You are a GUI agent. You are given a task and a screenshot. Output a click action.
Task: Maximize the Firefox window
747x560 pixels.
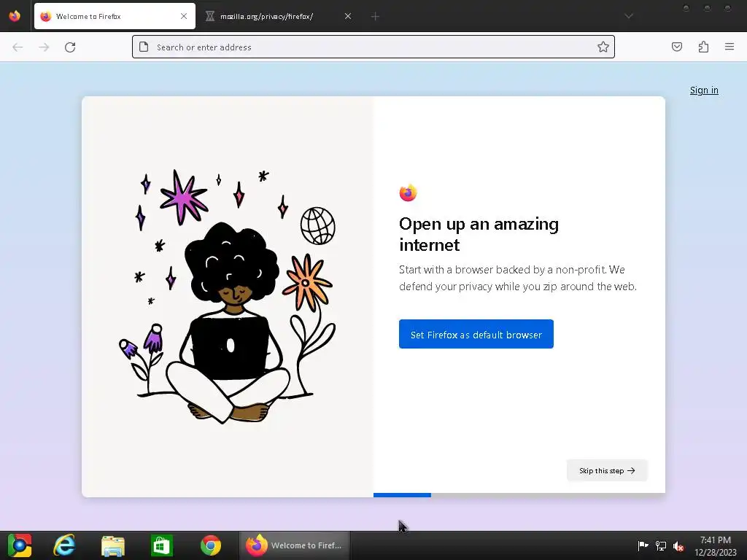coord(707,8)
